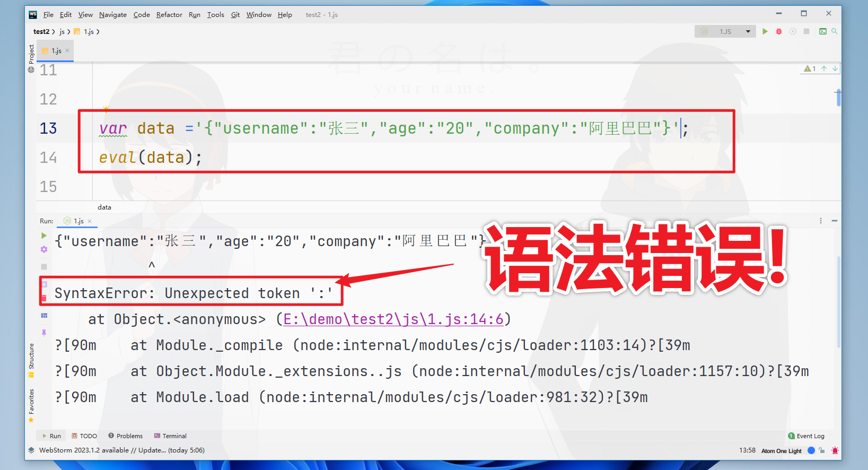Viewport: 868px width, 470px height.
Task: Toggle the Project tool window sidebar
Action: click(31, 54)
